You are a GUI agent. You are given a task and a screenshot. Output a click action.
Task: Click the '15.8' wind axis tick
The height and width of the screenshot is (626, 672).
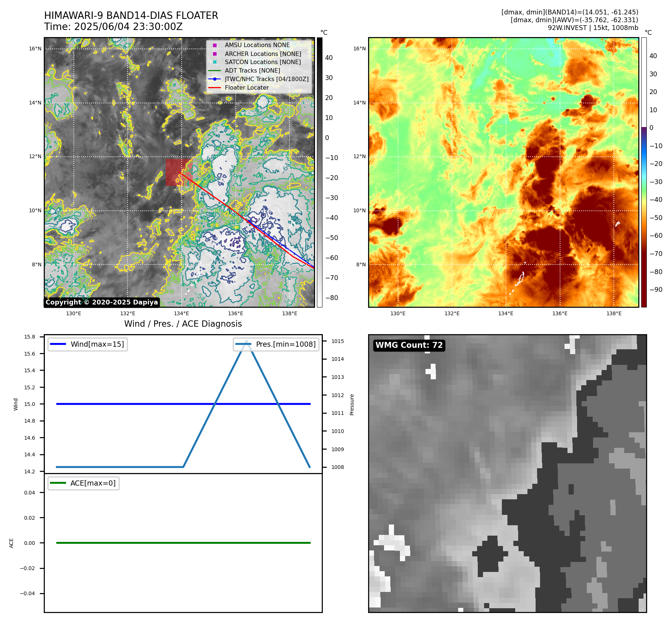pos(30,337)
